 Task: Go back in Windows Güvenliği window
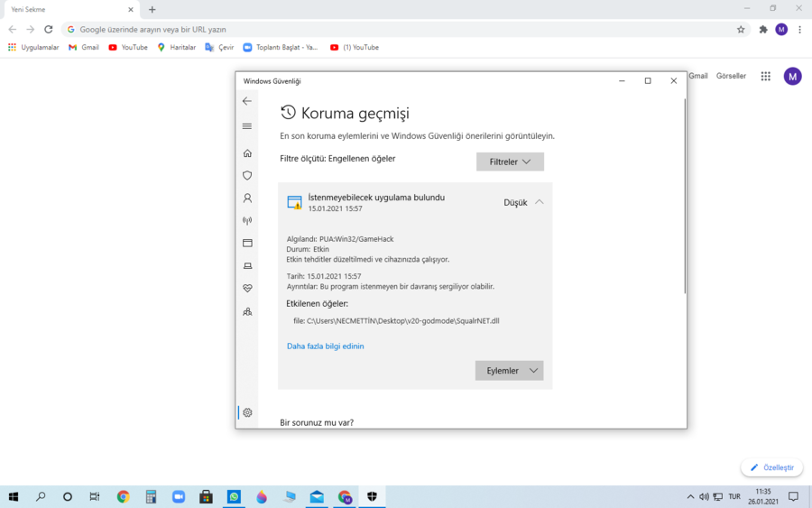point(247,101)
